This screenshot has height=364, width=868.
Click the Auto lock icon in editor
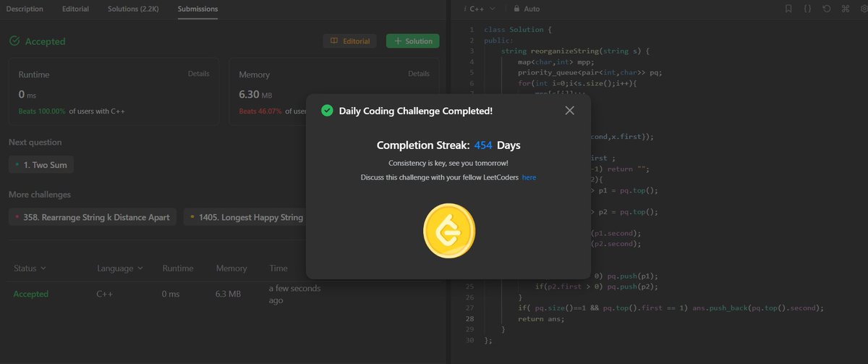516,9
